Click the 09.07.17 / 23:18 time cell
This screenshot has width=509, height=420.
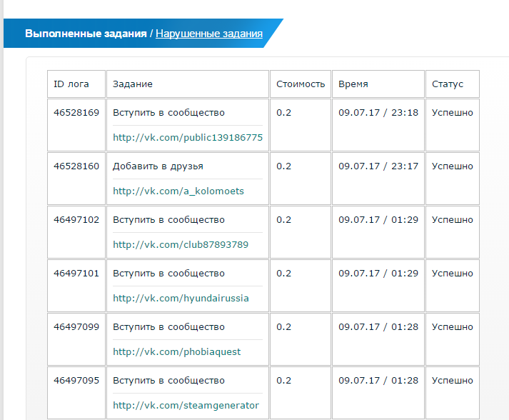(378, 125)
